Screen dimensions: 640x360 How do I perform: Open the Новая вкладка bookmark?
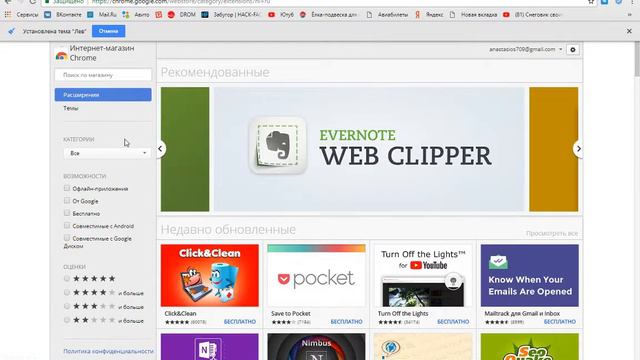[473, 14]
